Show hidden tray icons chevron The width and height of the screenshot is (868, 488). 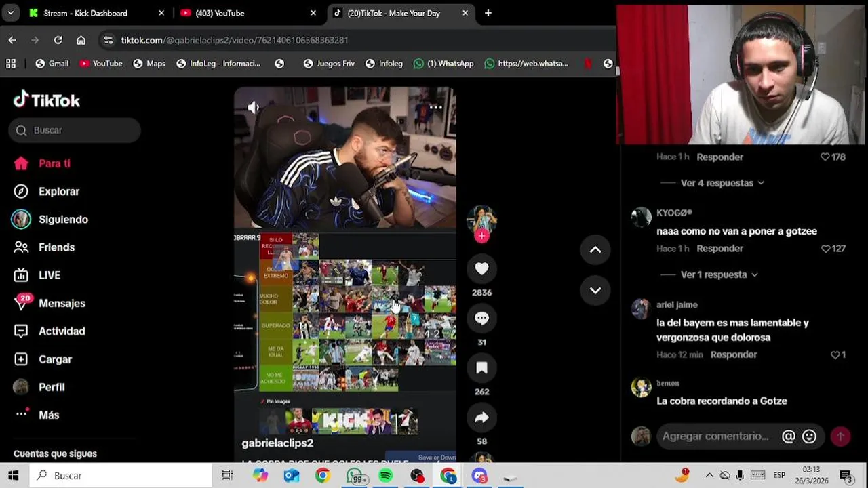709,476
